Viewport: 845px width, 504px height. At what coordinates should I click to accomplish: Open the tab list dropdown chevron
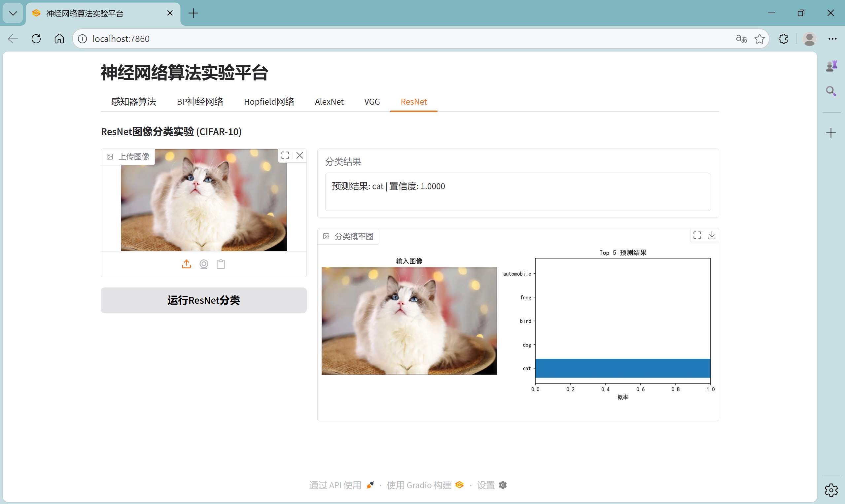coord(13,13)
